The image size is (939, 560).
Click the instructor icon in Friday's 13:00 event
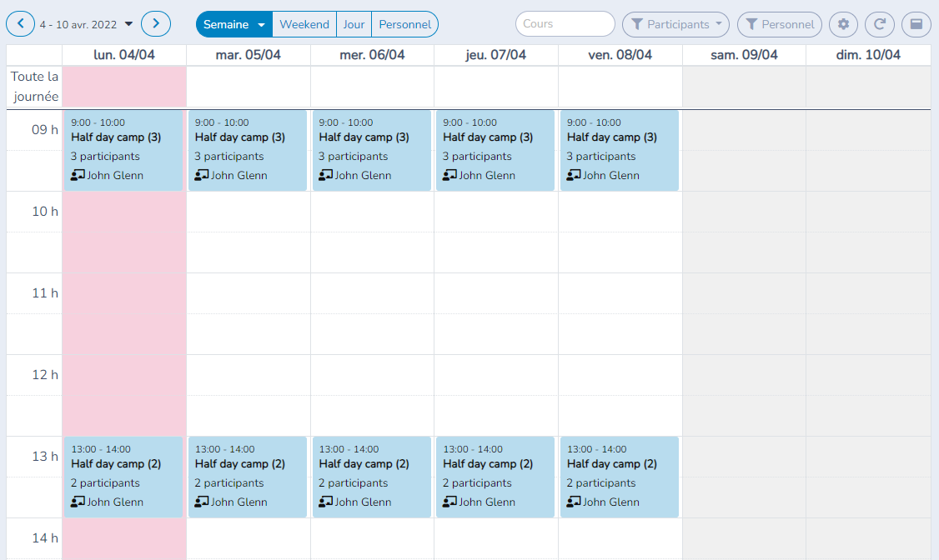[x=574, y=502]
